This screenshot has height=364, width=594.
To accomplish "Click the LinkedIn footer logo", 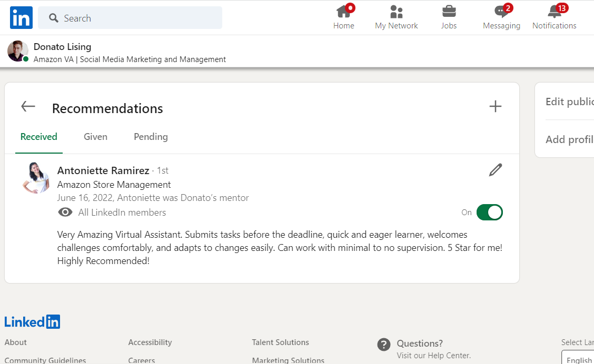I will coord(32,322).
